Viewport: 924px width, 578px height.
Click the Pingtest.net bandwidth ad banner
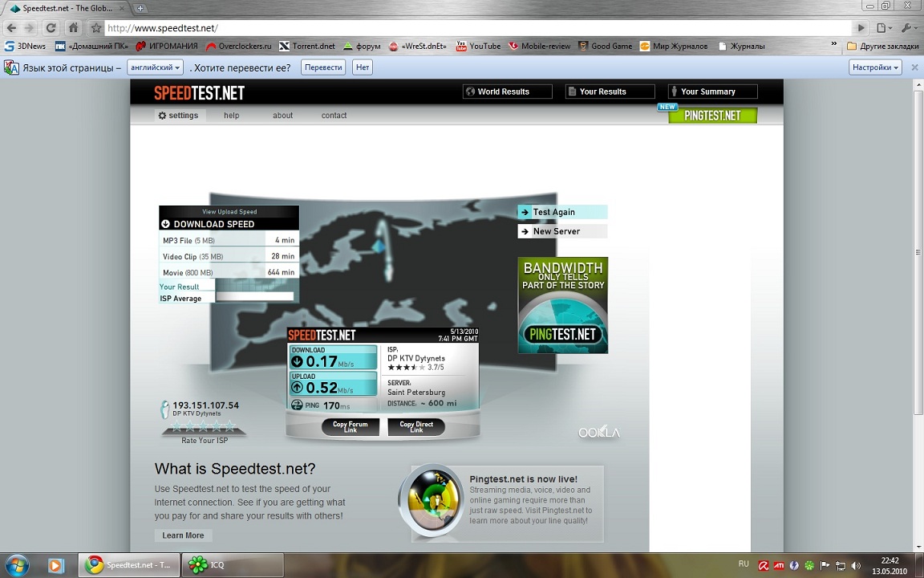coord(562,305)
